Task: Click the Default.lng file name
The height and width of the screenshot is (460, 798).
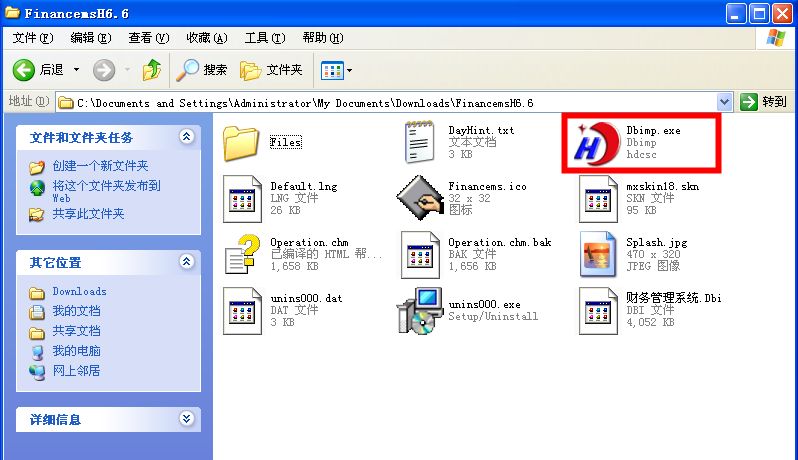Action: (303, 186)
